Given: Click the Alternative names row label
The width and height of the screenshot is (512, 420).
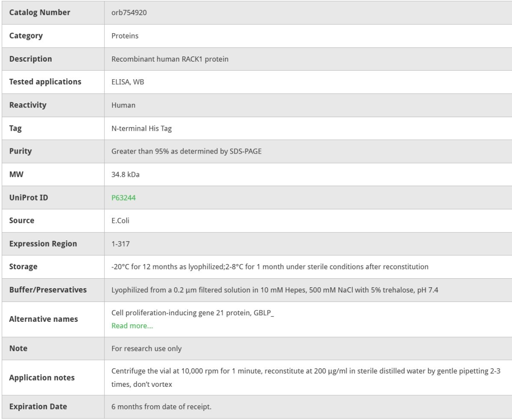Looking at the screenshot, I should [x=44, y=320].
